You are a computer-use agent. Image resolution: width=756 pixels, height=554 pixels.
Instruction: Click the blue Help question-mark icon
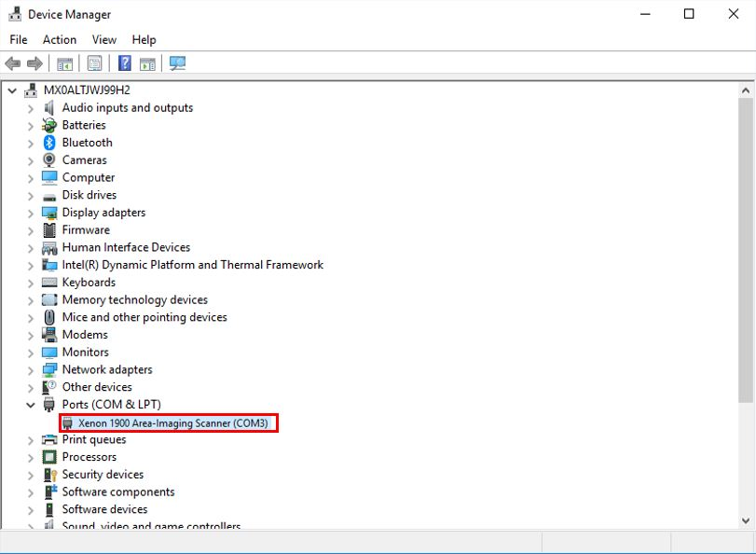[124, 63]
